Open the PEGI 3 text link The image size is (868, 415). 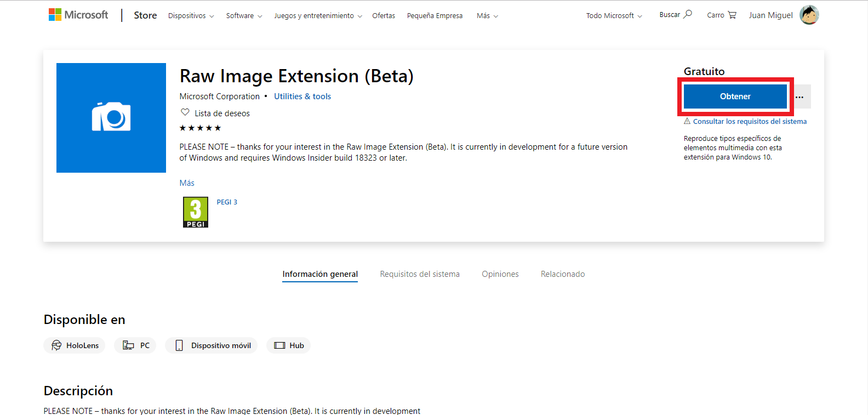pos(227,202)
